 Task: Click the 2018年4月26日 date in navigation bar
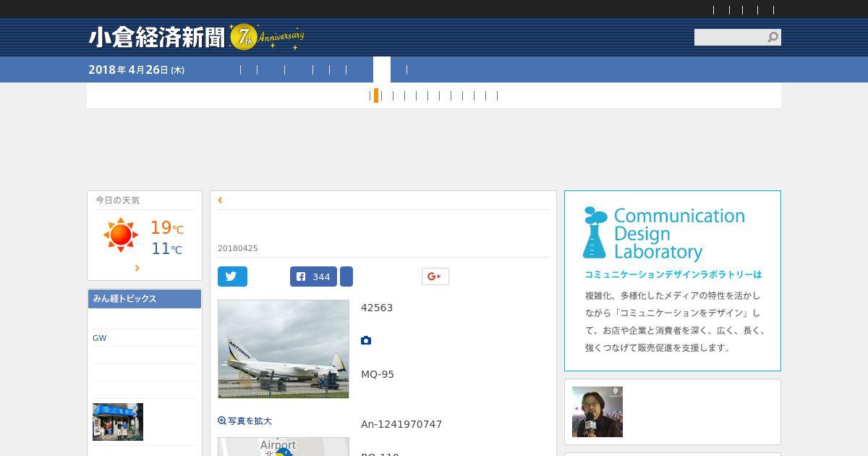point(136,69)
